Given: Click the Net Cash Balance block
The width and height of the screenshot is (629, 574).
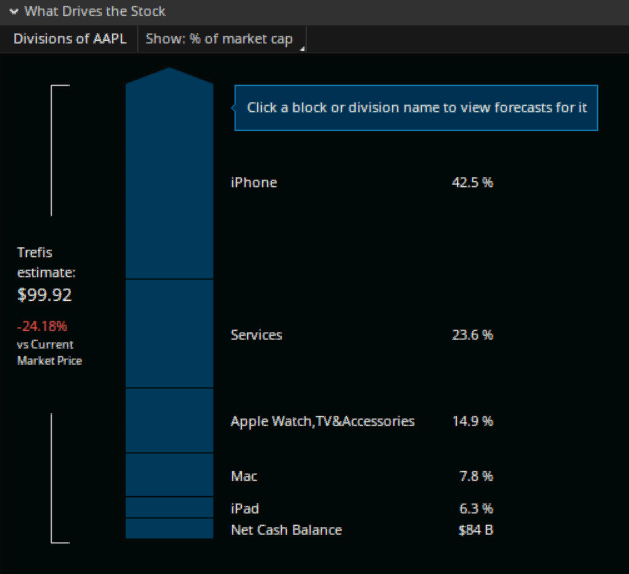Looking at the screenshot, I should pos(169,528).
